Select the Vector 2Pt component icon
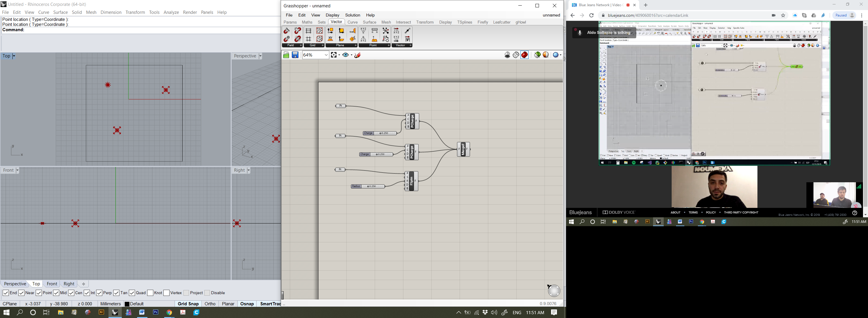This screenshot has height=318, width=868. click(407, 31)
